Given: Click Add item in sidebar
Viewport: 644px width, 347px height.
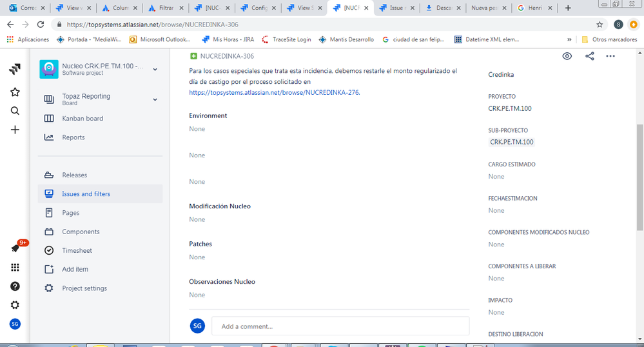Looking at the screenshot, I should coord(100,270).
